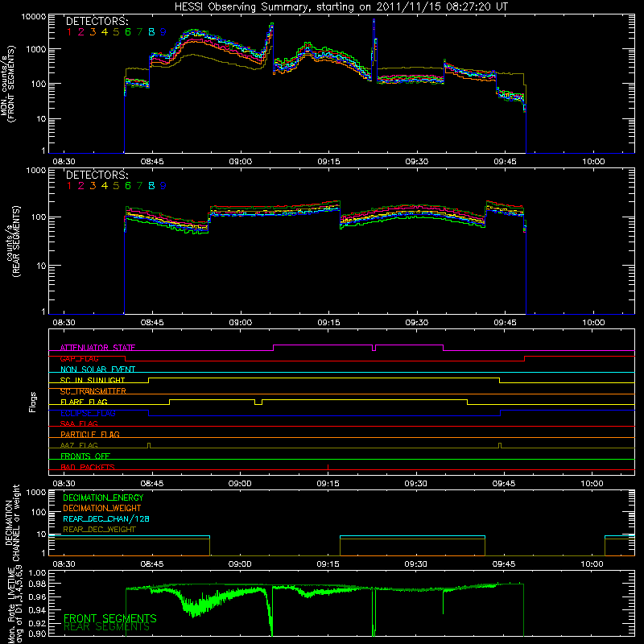
Task: Click the NON_SOLAR_EVENT flag label
Action: (x=97, y=369)
